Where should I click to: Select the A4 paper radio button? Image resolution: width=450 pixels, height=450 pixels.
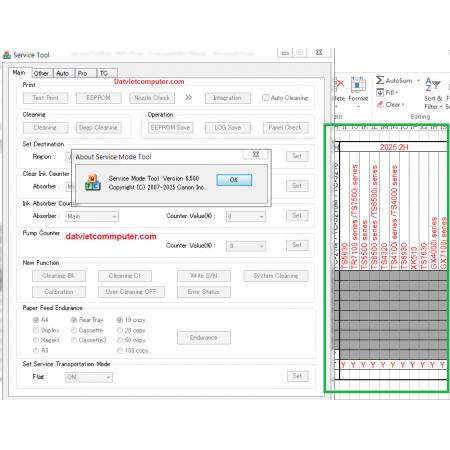[x=36, y=320]
